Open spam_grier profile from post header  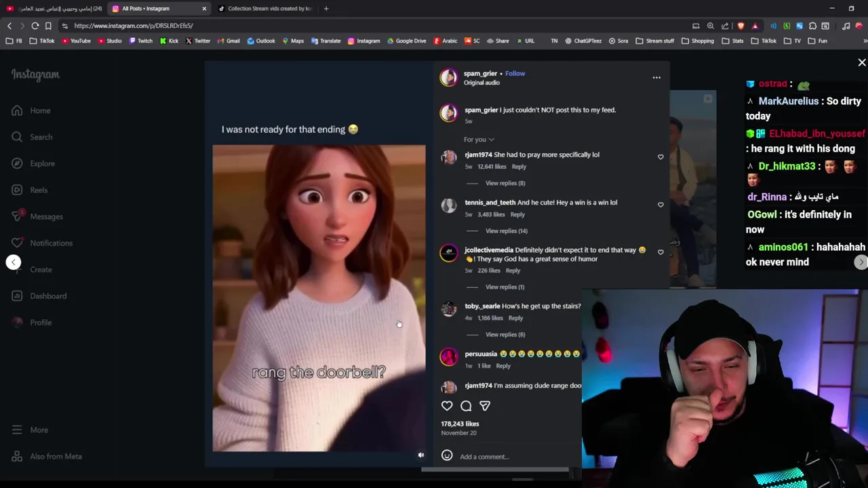[x=480, y=73]
